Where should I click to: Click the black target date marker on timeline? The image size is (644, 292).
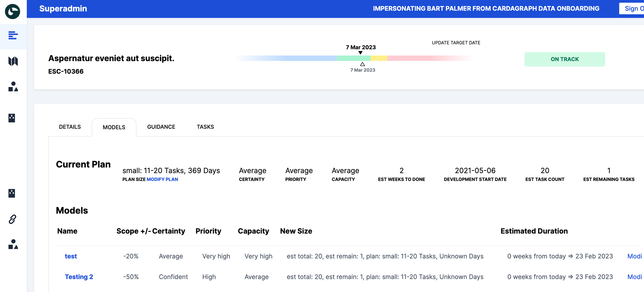coord(360,53)
